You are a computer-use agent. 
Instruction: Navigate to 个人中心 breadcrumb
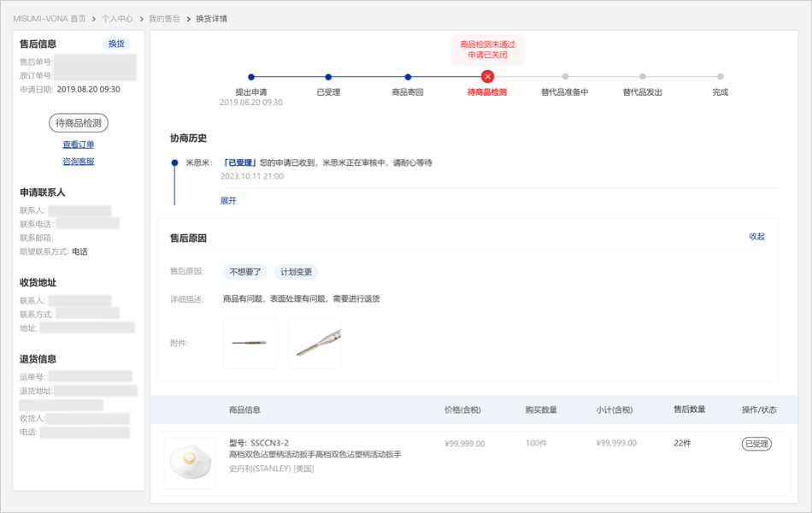click(x=117, y=18)
